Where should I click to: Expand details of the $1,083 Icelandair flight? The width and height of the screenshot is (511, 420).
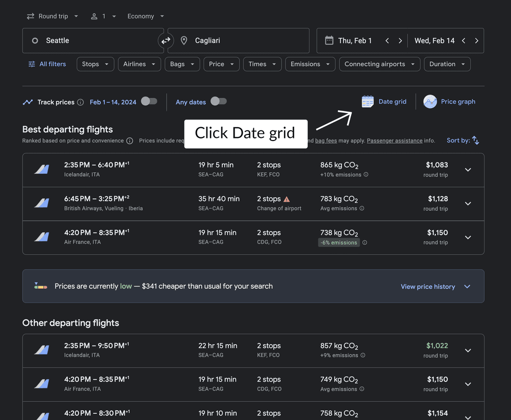pyautogui.click(x=468, y=169)
